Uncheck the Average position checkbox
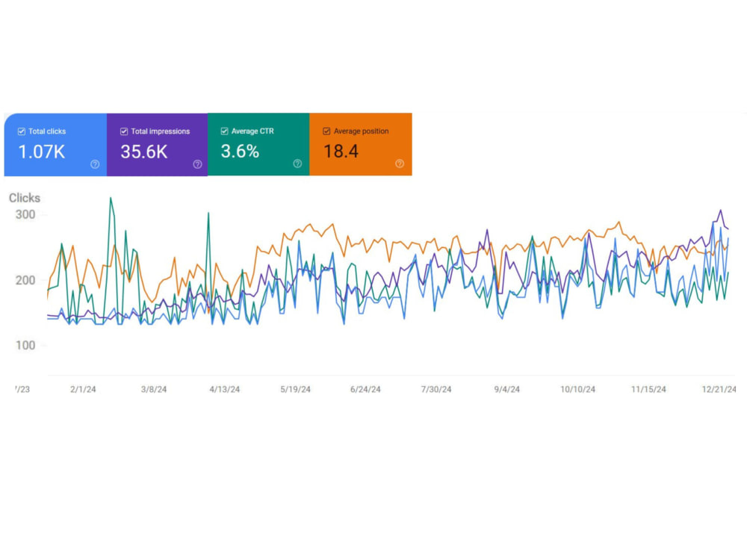The width and height of the screenshot is (747, 560). pos(326,131)
